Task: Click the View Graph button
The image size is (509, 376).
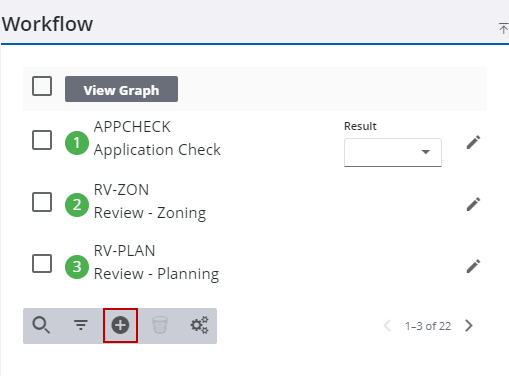Action: pyautogui.click(x=121, y=89)
